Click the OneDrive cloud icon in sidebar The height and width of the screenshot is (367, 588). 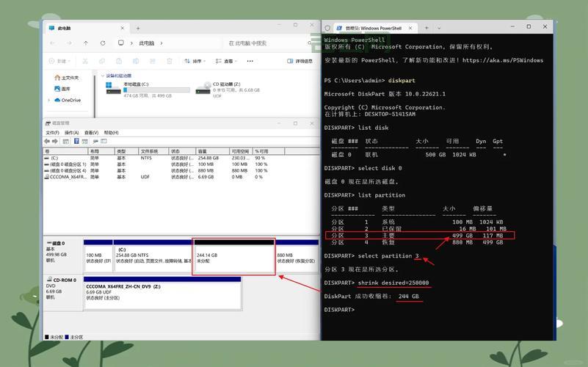point(57,101)
